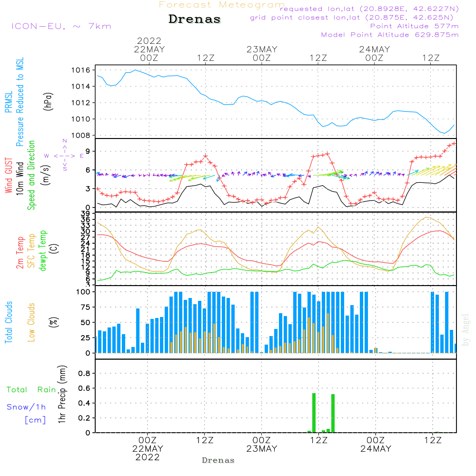The image size is (476, 476).
Task: Click the '2022 22MAY 00Z' label on top axis
Action: coord(149,49)
